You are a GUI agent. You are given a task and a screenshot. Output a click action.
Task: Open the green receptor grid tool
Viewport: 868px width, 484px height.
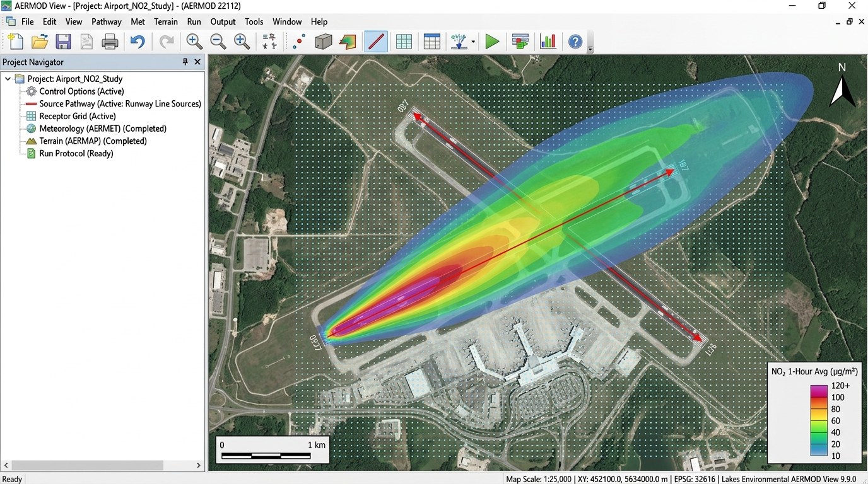pyautogui.click(x=404, y=42)
